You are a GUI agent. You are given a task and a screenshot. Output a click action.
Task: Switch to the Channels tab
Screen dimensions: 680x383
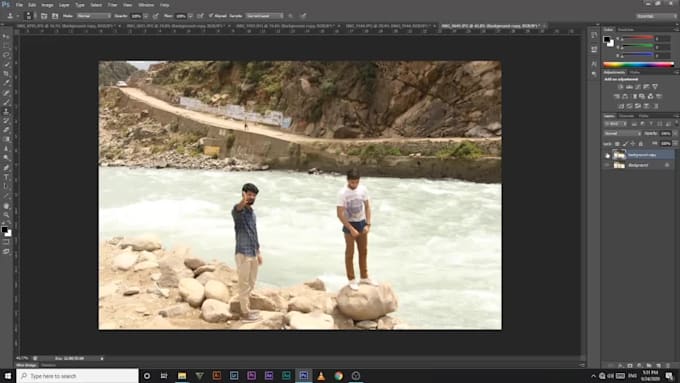(626, 116)
